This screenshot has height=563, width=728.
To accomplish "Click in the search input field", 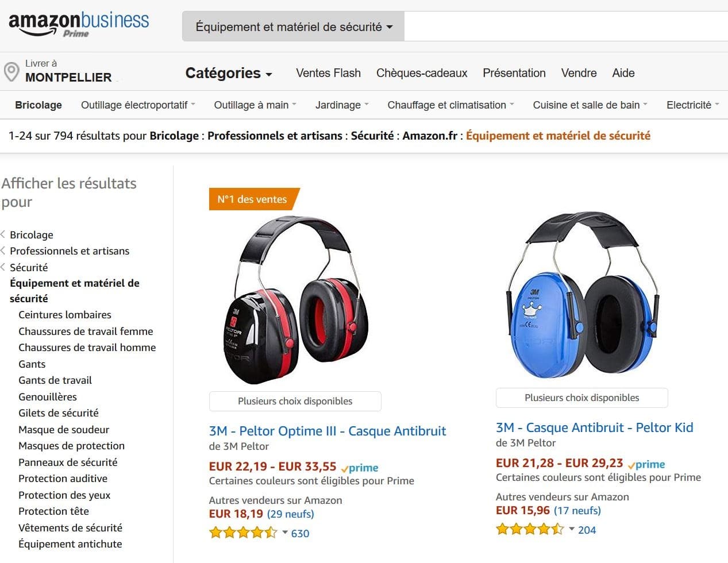I will click(566, 26).
